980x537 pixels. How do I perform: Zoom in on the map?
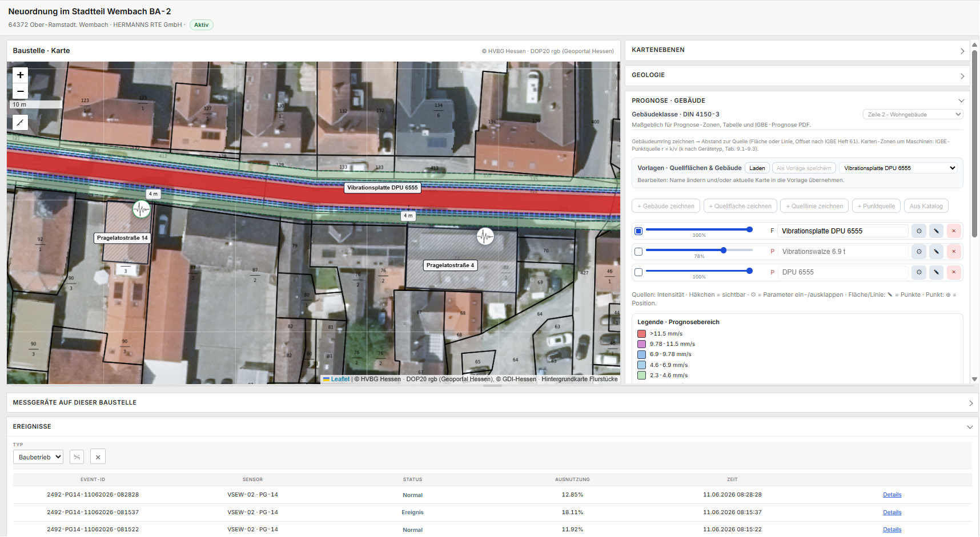pyautogui.click(x=20, y=75)
